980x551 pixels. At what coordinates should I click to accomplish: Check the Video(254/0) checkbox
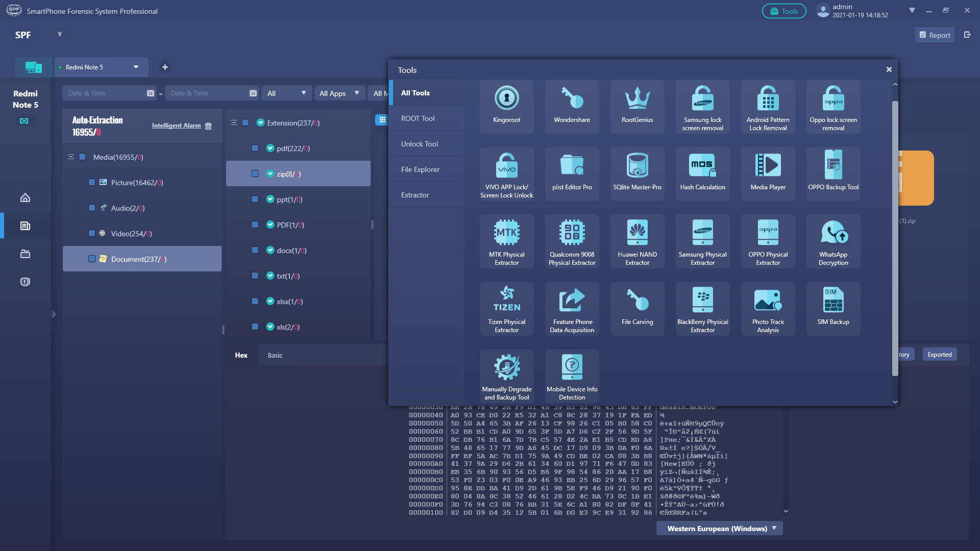[92, 233]
